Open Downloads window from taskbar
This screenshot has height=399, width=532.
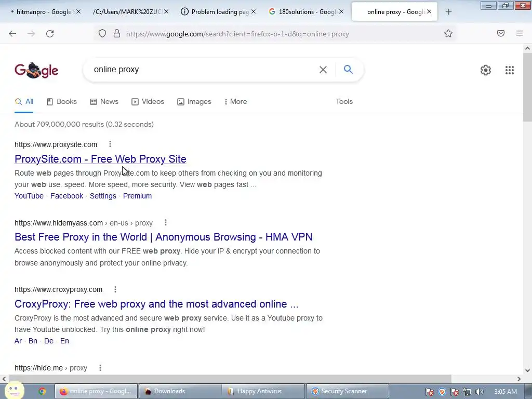tap(180, 391)
